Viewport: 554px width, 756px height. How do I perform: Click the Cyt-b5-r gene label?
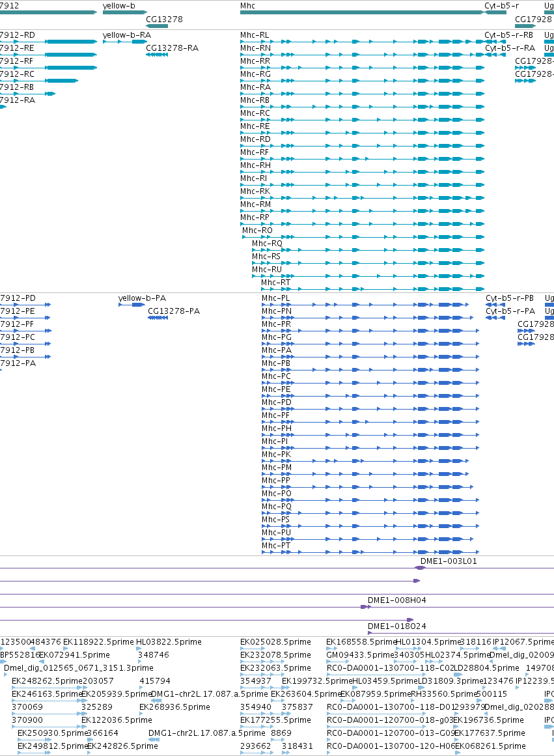[x=501, y=6]
